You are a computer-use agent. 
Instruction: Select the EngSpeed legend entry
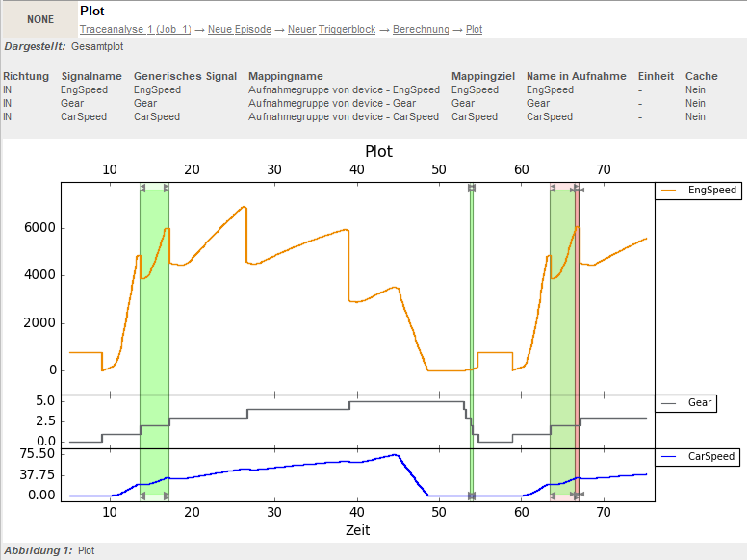pos(698,191)
